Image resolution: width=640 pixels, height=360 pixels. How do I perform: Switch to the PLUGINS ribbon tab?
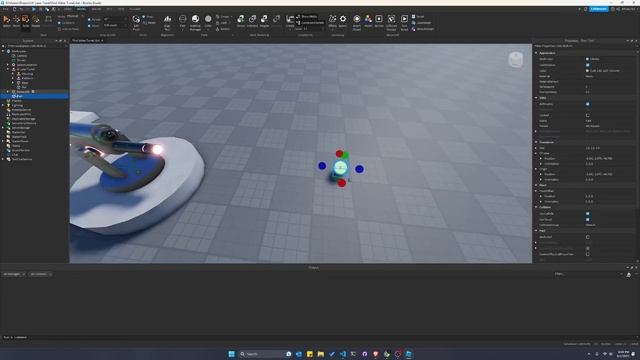tap(135, 9)
